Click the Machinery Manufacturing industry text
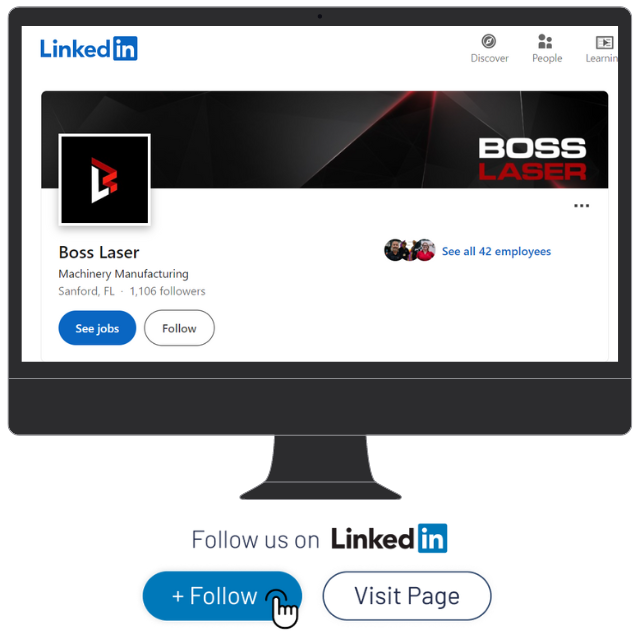This screenshot has height=640, width=640. pos(123,274)
